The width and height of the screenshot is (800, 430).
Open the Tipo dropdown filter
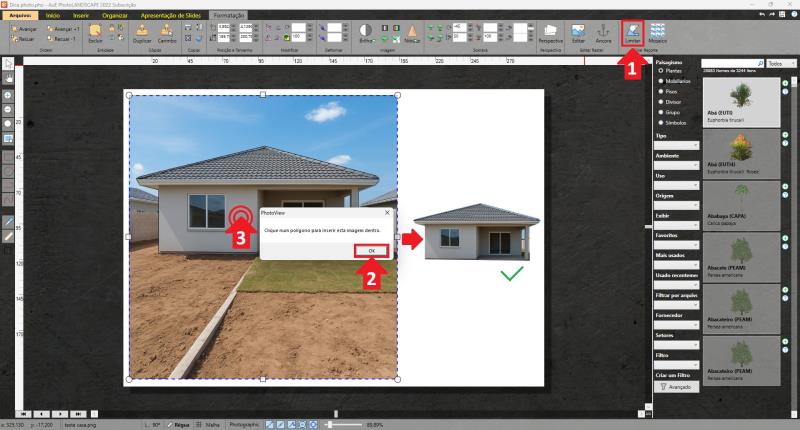[675, 146]
